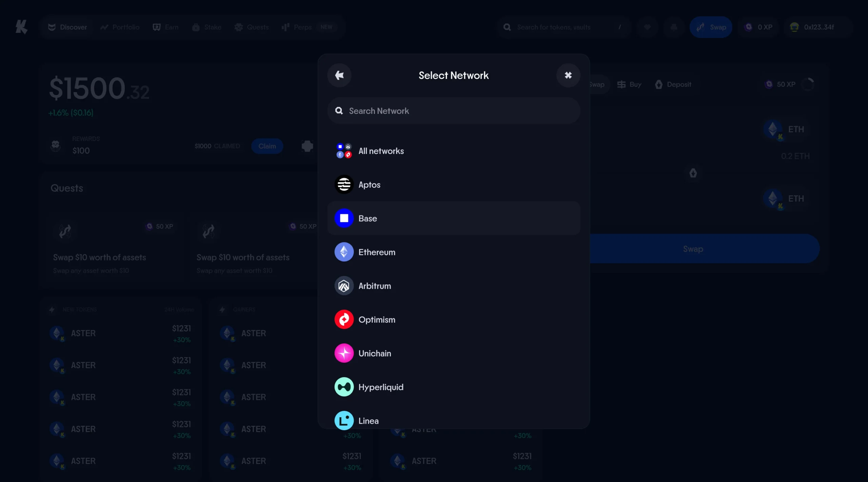Click the NEW TOKENS column header
The width and height of the screenshot is (868, 482).
[80, 309]
